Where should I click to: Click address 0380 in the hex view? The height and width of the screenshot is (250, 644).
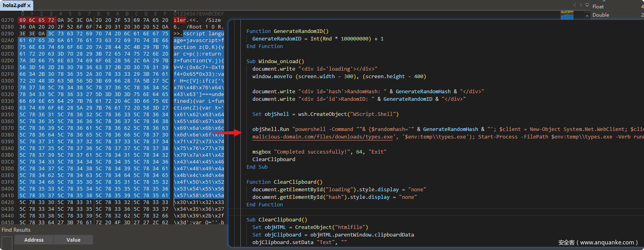8,135
